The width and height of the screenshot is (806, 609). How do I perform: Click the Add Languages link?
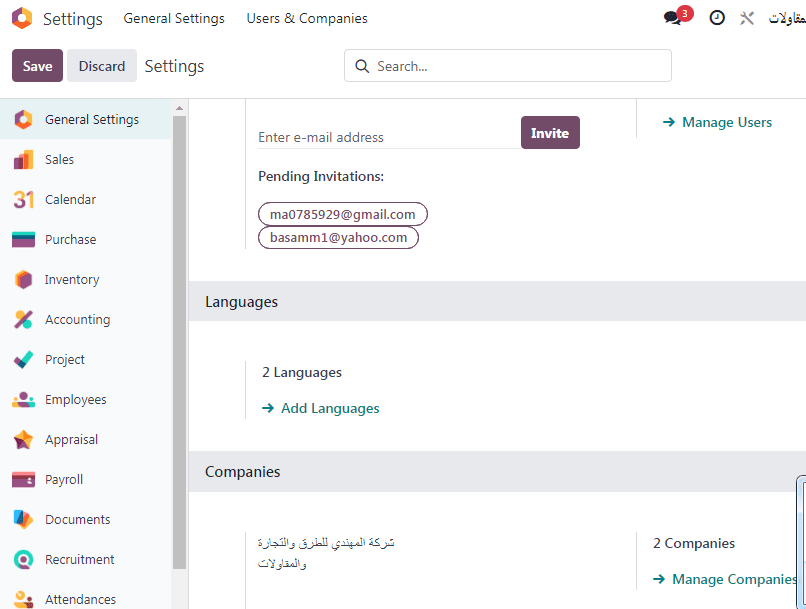330,408
